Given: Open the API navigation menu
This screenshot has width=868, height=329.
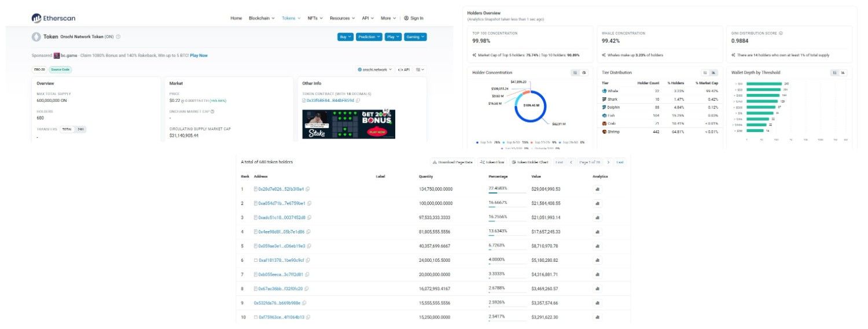Looking at the screenshot, I should [x=368, y=18].
